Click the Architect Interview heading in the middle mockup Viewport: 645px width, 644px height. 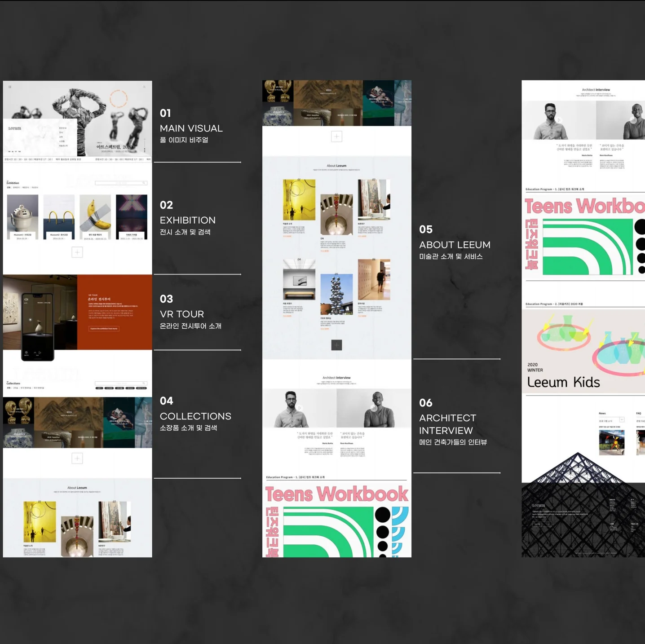coord(336,378)
